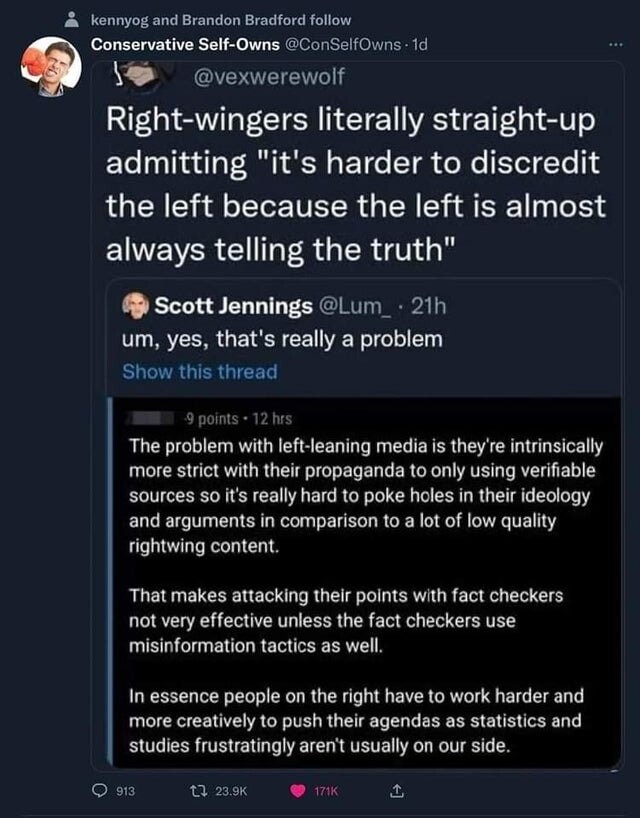640x818 pixels.
Task: Open quoted tweet 'um, yes, that's really a problem'
Action: [282, 339]
